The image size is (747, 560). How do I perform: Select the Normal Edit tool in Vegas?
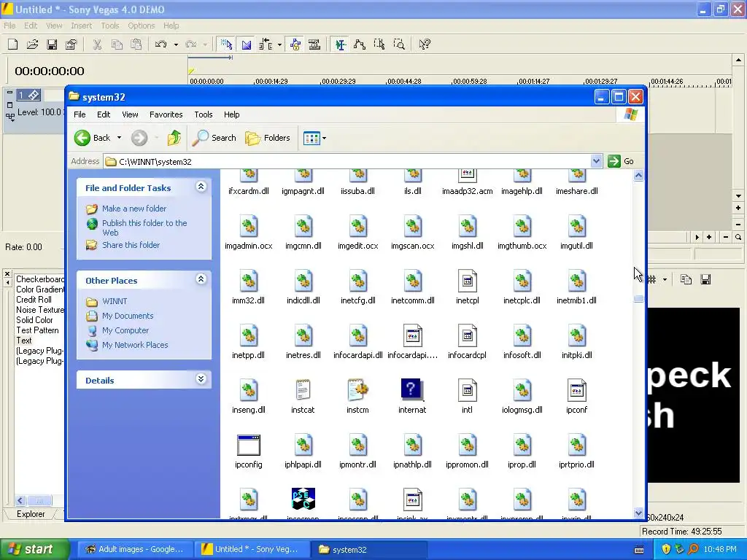pos(340,44)
